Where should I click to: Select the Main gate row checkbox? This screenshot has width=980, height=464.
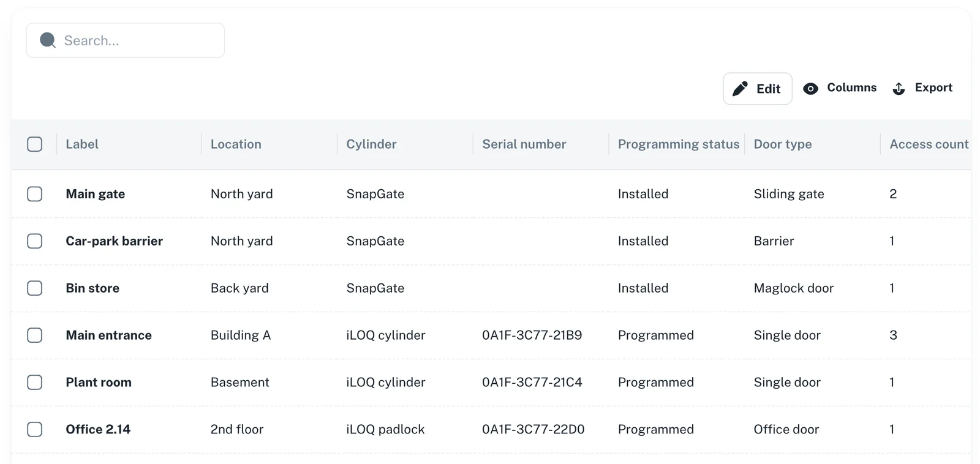coord(35,194)
